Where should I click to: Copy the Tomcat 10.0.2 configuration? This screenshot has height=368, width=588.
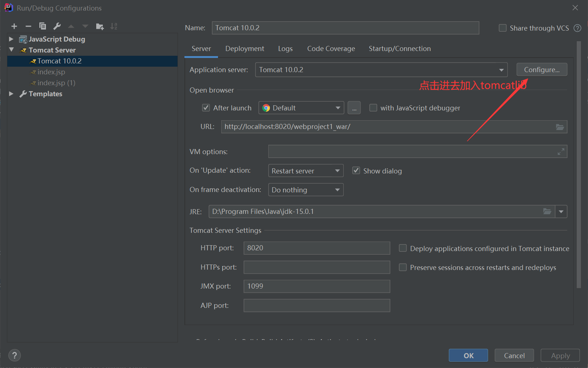tap(42, 26)
